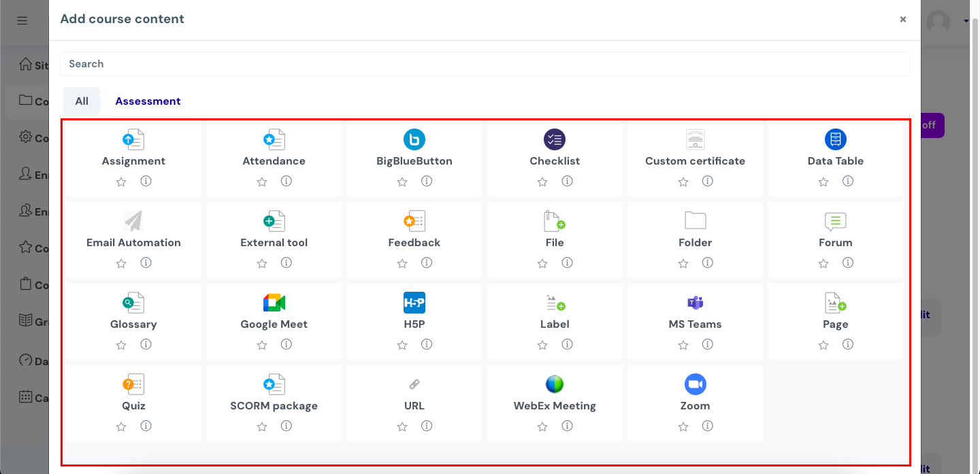Click the home icon in the background sidebar
Viewport: 980px width, 474px height.
click(26, 65)
